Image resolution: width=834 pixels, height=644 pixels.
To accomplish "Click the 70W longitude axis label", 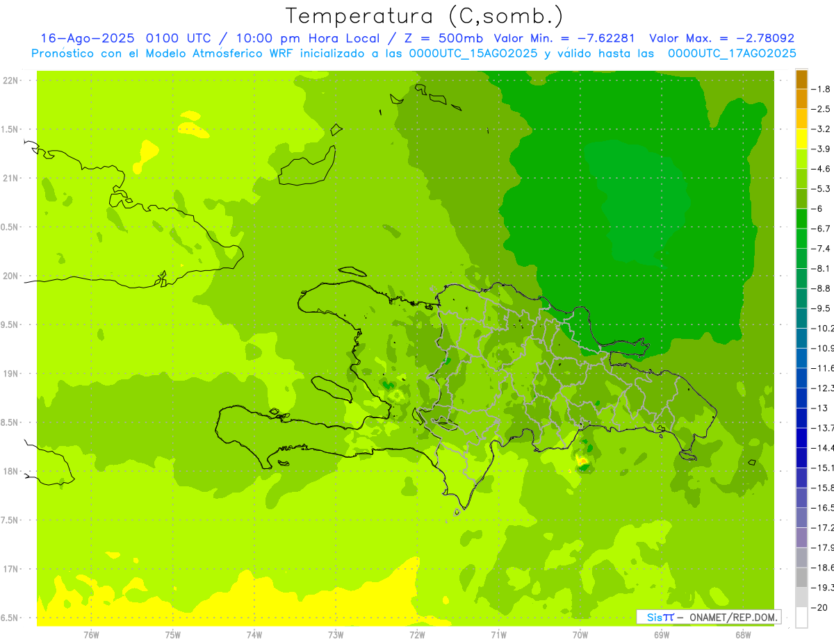I will tap(580, 634).
